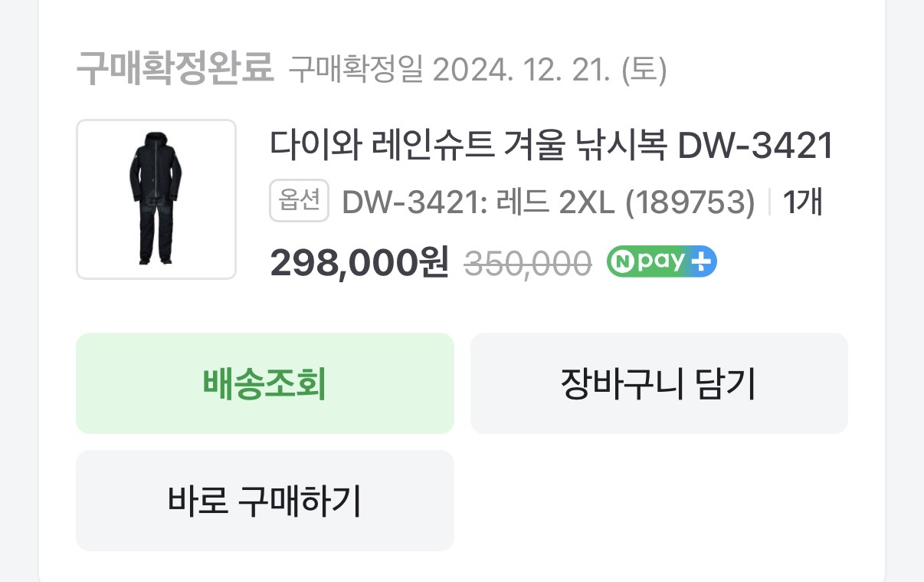
Task: Buy again using 바로 구매하기 button
Action: point(265,501)
